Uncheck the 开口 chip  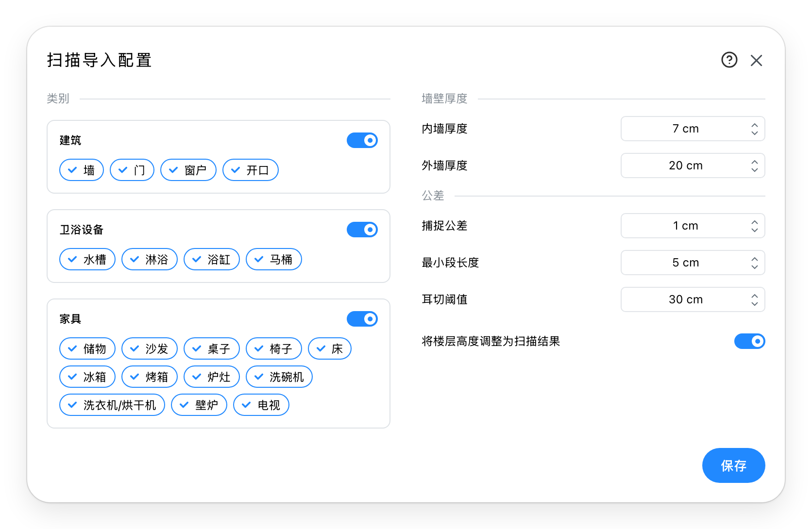point(251,170)
